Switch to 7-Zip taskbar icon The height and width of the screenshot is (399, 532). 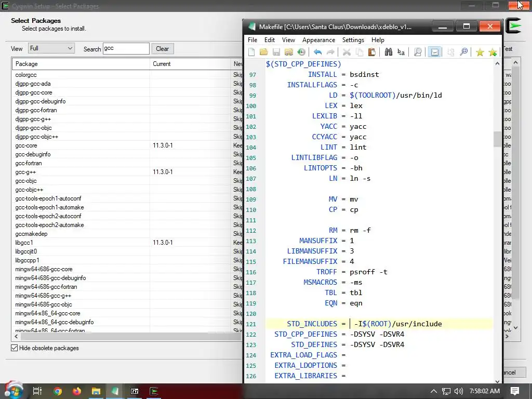click(x=135, y=391)
